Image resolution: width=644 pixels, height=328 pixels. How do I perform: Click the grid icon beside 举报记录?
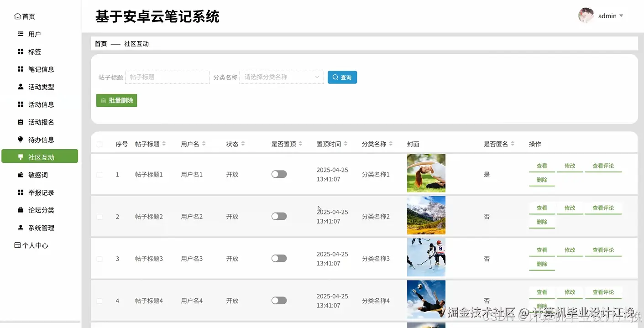(21, 192)
